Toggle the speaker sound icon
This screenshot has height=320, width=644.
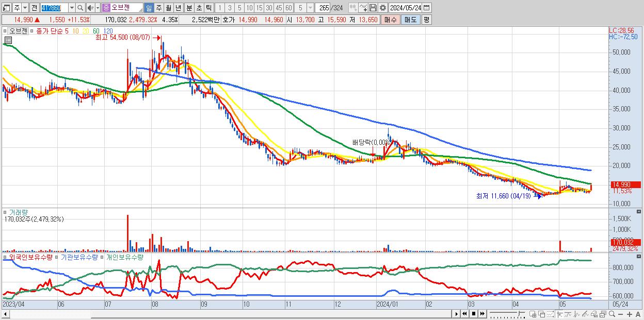pyautogui.click(x=90, y=8)
